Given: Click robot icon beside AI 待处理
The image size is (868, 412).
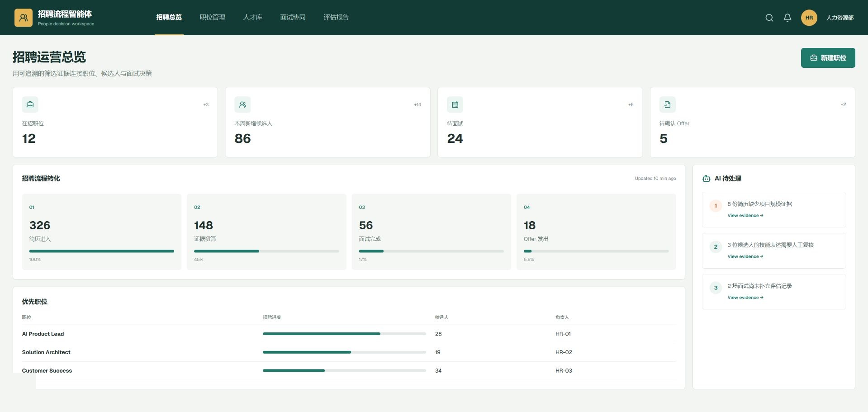Looking at the screenshot, I should (x=707, y=179).
